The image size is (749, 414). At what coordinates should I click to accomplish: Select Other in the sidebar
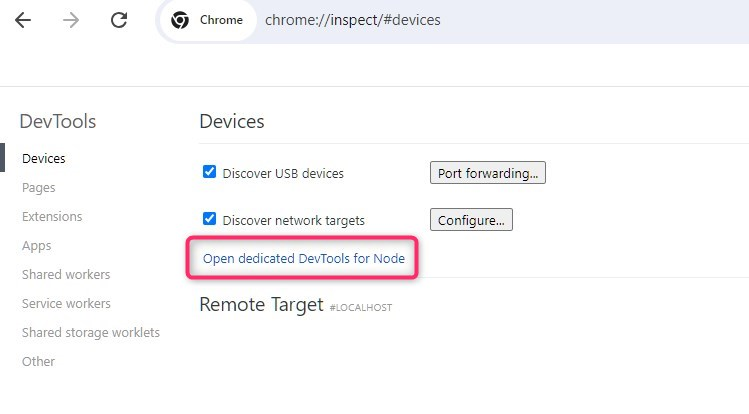39,361
